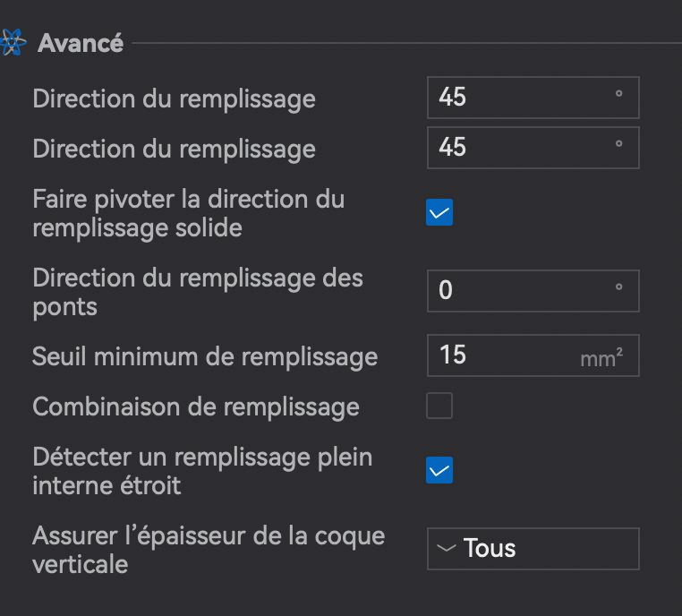Viewport: 682px width, 616px height.
Task: Click the Détecter un remplissage plein label
Action: click(x=202, y=471)
